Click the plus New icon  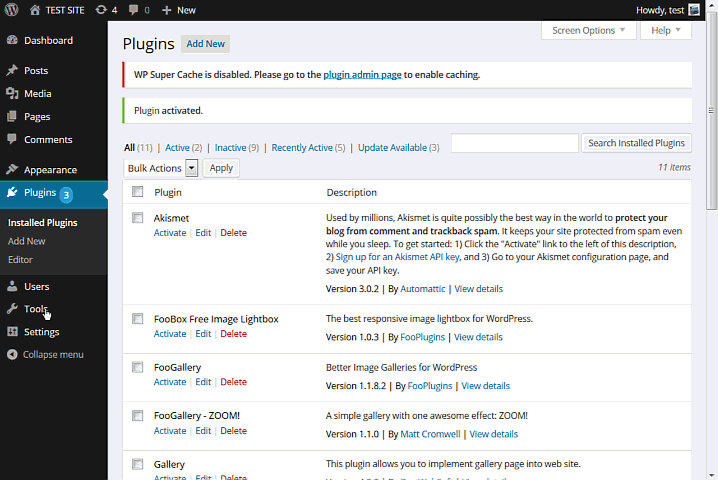[x=166, y=10]
